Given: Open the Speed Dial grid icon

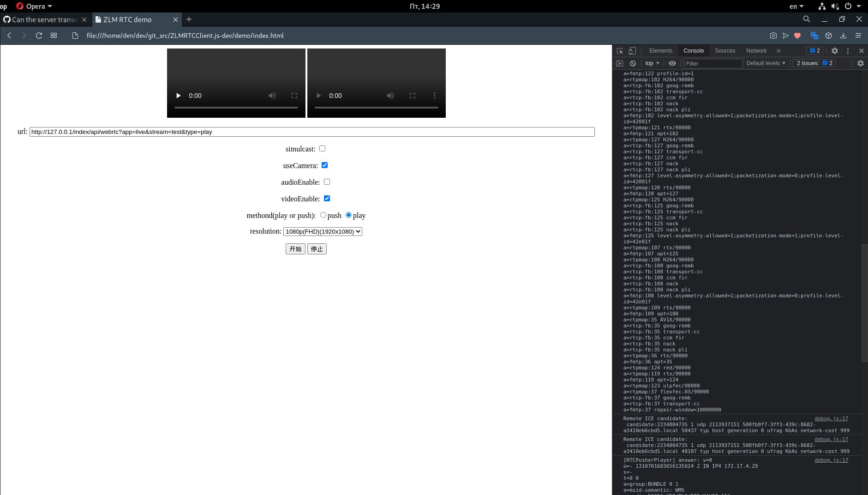Looking at the screenshot, I should tap(54, 36).
